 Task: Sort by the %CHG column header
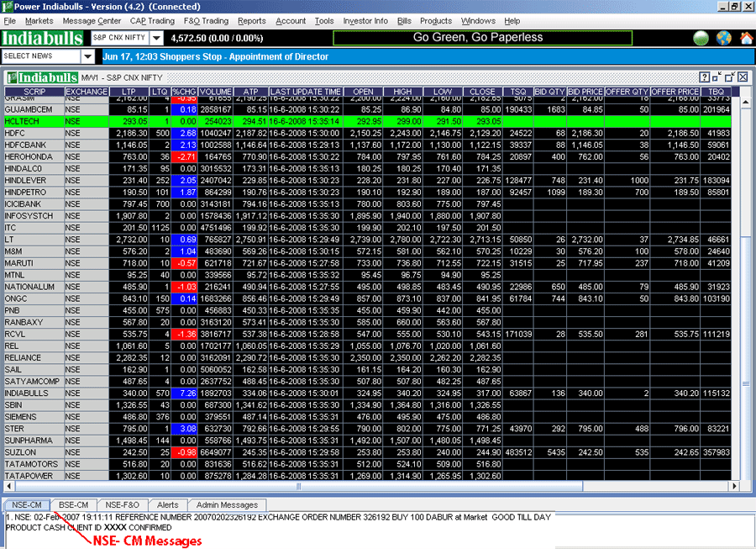tap(184, 92)
